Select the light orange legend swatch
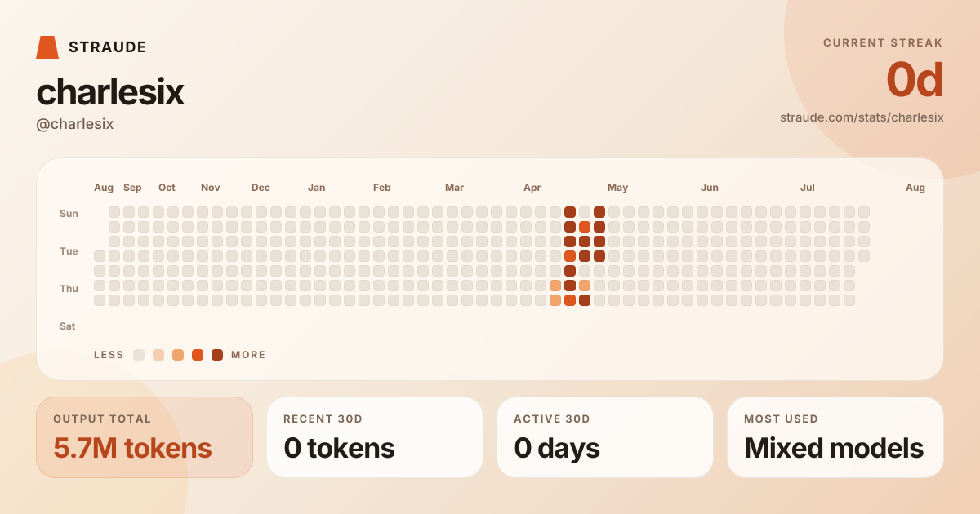980x514 pixels. 178,355
